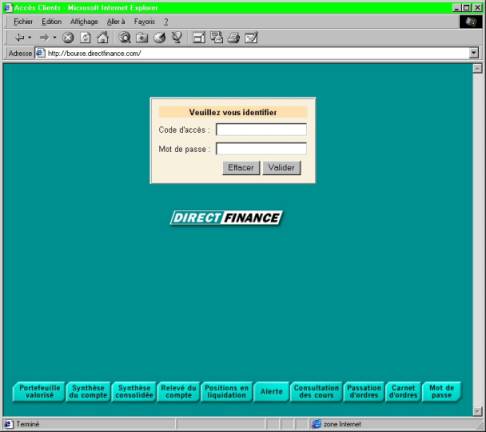Click the Edit page toolbar icon
Screen dimensions: 486x432
coord(251,38)
